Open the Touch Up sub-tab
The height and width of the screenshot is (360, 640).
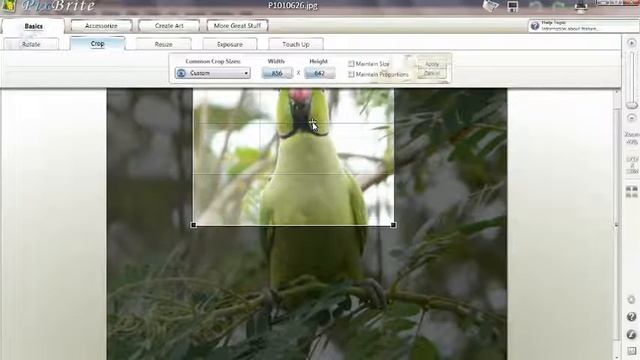click(296, 44)
